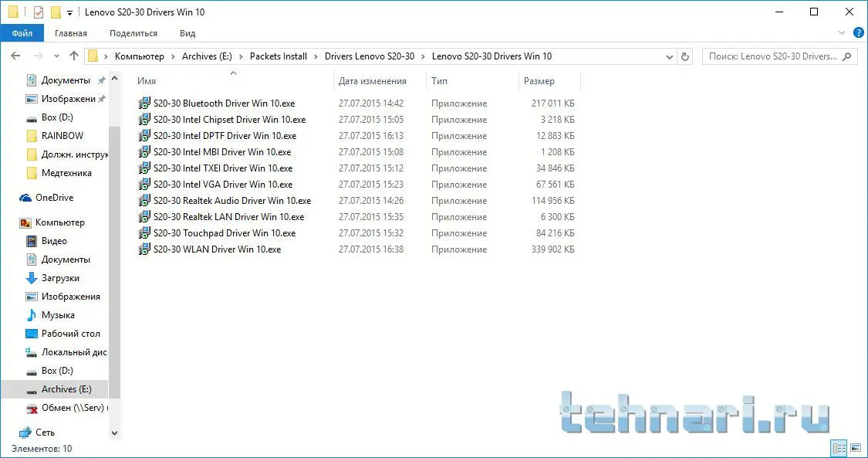
Task: Select date 27.07.2015 14:42 cell
Action: pyautogui.click(x=371, y=103)
